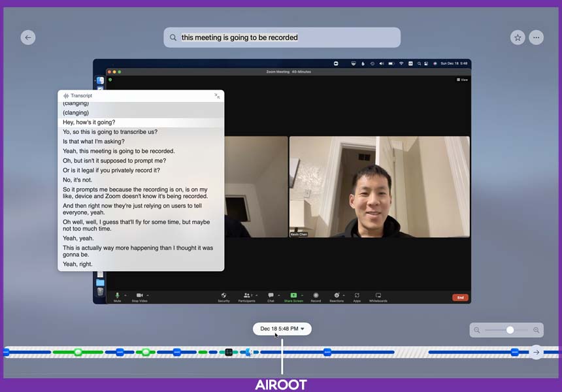
Task: Click the zoom-in magnifier beside the timeline slider
Action: click(x=537, y=330)
